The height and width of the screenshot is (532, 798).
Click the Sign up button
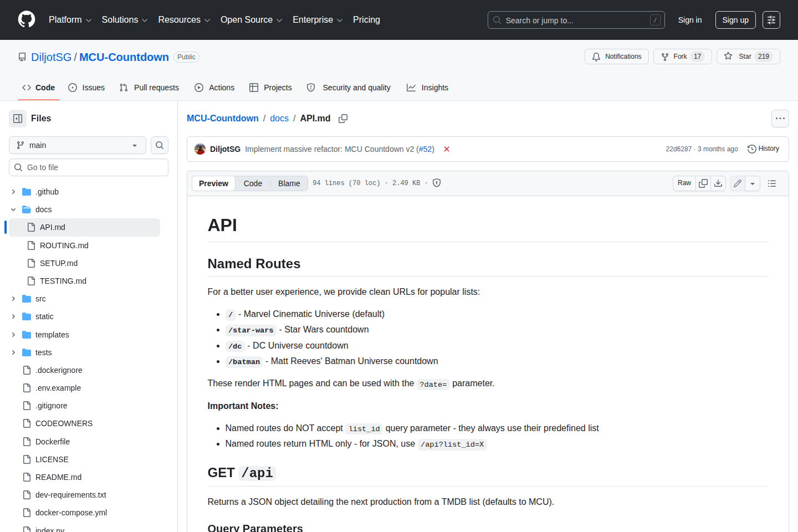tap(735, 20)
